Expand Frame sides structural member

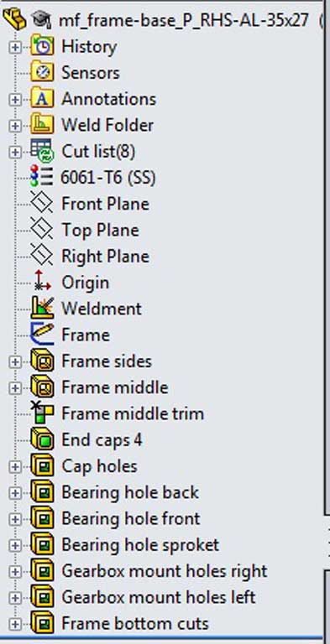[x=15, y=362]
